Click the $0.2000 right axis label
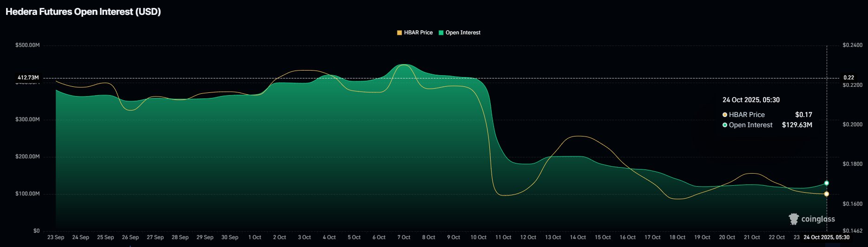The image size is (868, 247). pos(852,124)
